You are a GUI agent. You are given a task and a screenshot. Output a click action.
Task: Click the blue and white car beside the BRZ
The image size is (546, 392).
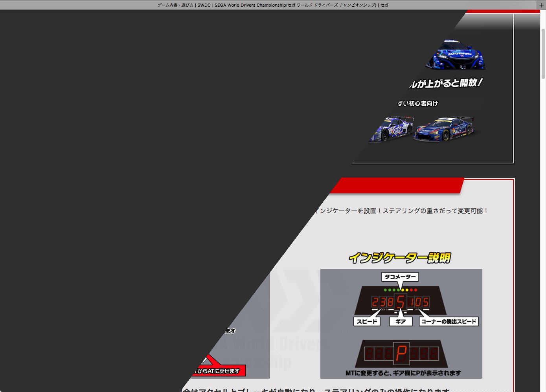[392, 129]
